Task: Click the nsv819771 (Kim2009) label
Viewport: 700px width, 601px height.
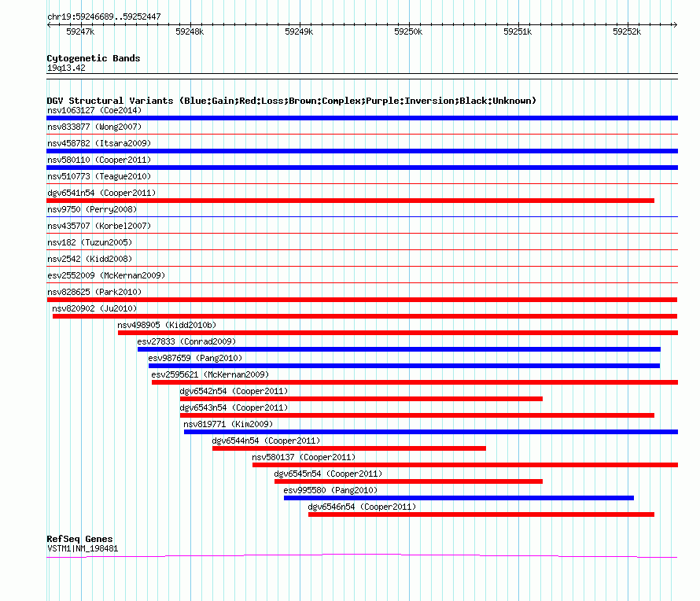Action: (228, 424)
